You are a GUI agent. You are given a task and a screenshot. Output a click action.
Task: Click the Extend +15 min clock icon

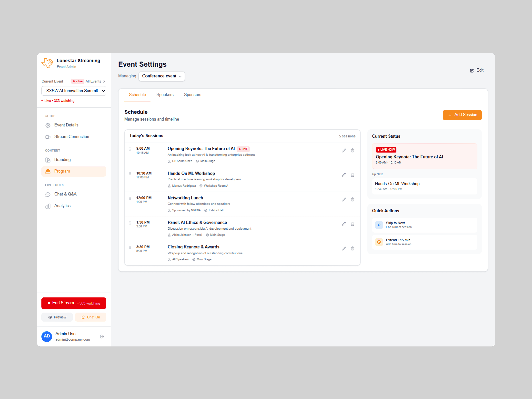[x=379, y=242]
